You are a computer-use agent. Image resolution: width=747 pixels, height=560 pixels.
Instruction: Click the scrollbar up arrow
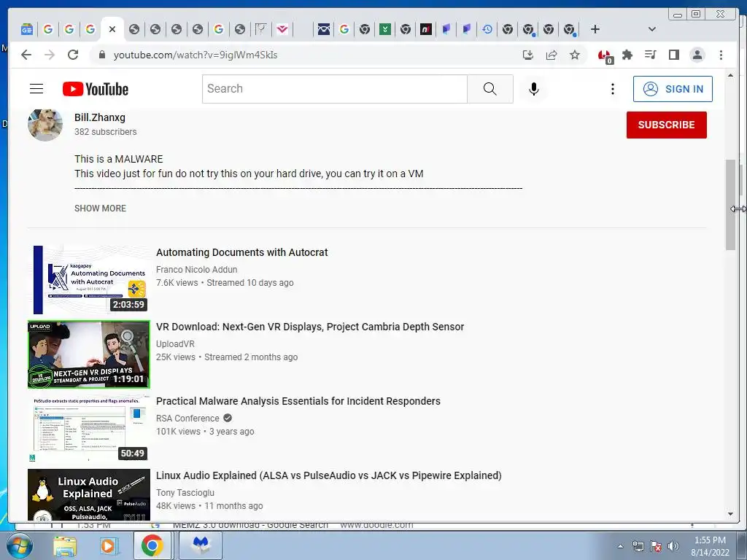coord(730,75)
